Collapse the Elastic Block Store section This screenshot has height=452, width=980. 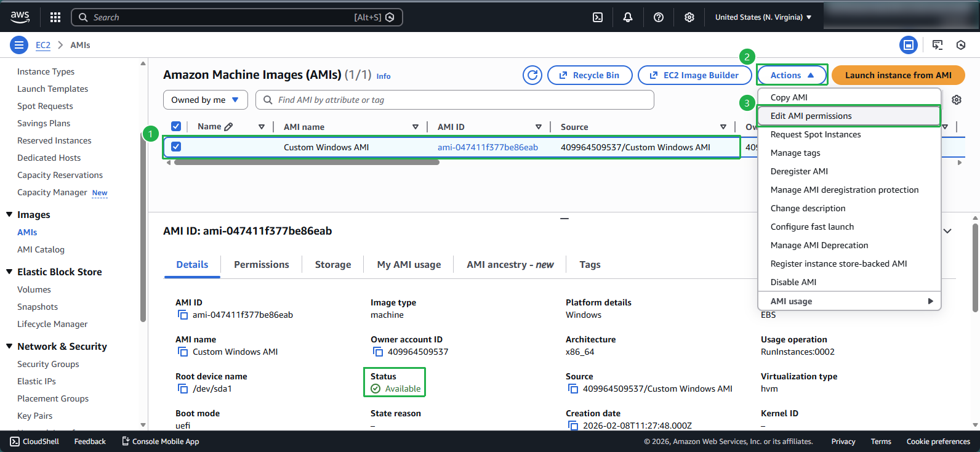coord(9,272)
